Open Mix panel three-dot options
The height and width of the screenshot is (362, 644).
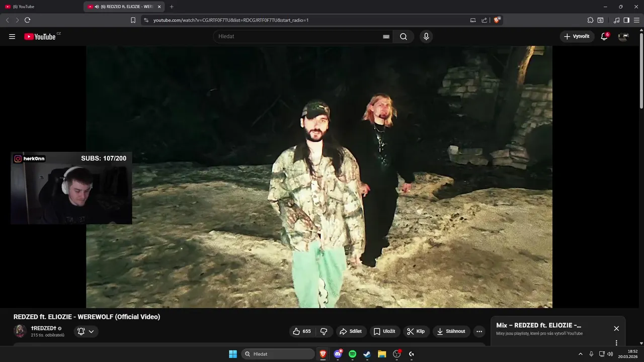616,343
